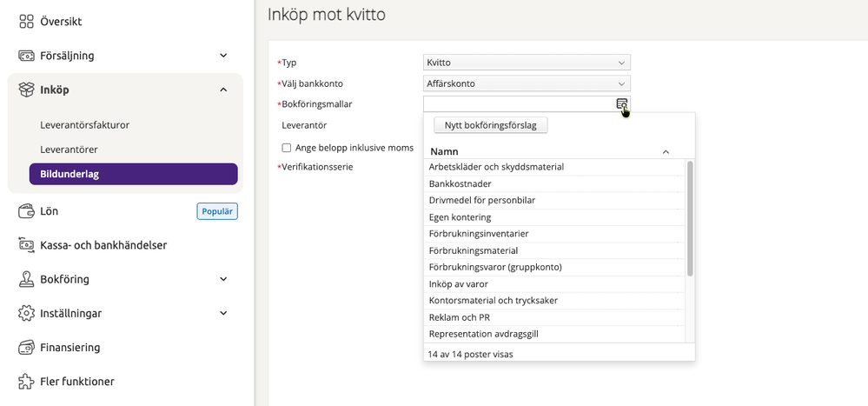868x406 pixels.
Task: Select the Bankkostnader template
Action: (x=554, y=183)
